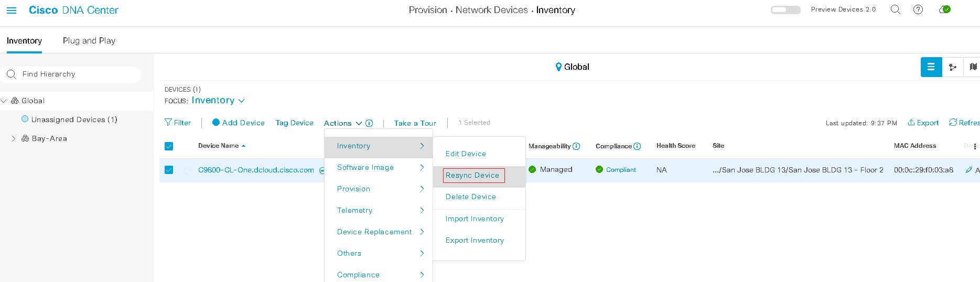Viewport: 980px width, 282px height.
Task: Toggle the select-all devices checkbox
Action: point(169,146)
